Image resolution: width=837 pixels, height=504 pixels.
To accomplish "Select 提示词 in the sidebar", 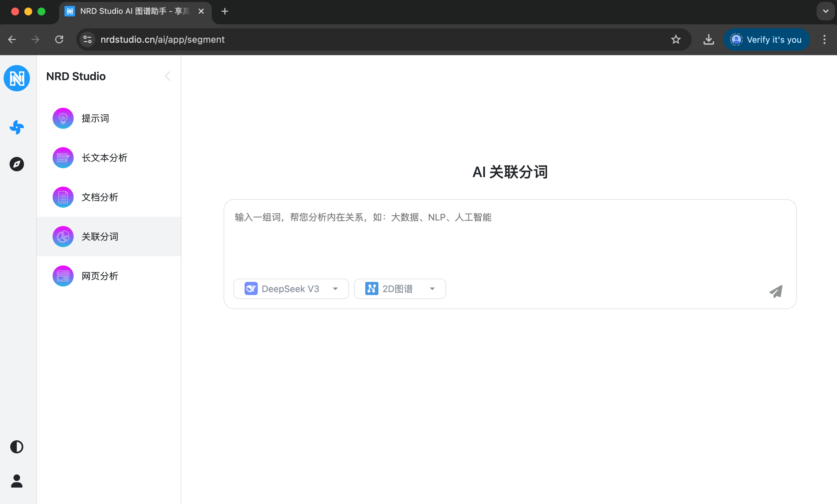I will pyautogui.click(x=95, y=118).
